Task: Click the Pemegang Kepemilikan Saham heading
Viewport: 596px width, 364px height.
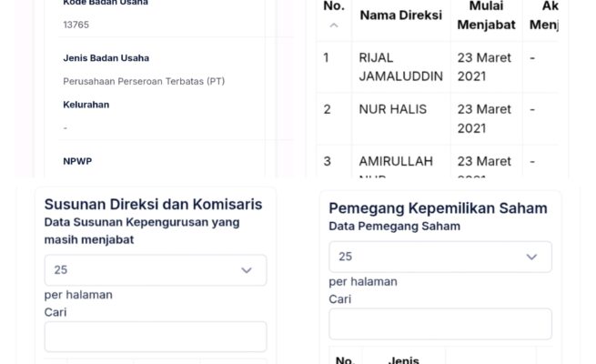Action: 438,208
